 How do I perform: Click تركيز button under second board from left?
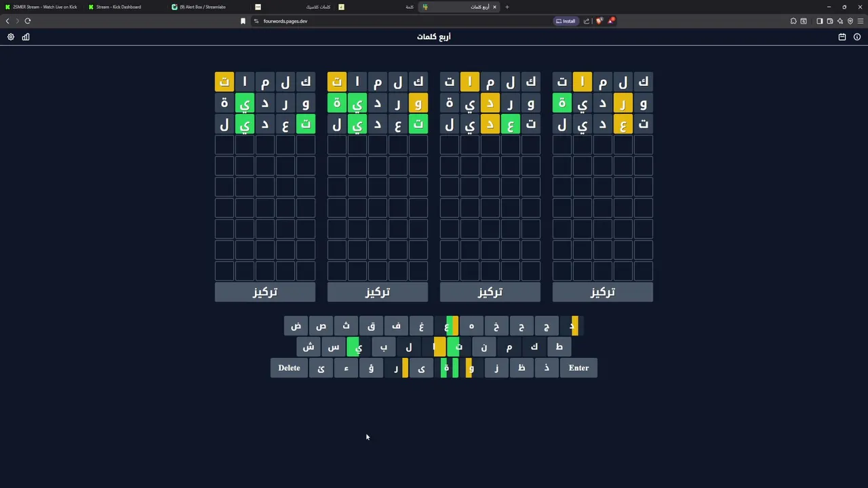[x=378, y=292]
